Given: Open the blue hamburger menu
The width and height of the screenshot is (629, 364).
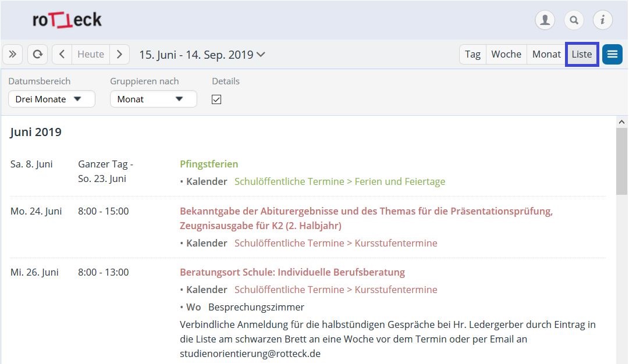Looking at the screenshot, I should tap(612, 54).
